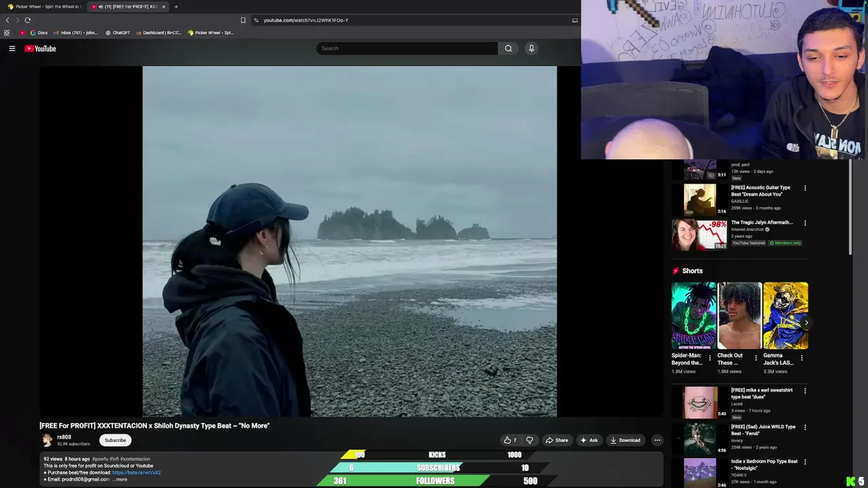Viewport: 868px width, 488px height.
Task: Click the bookmark page icon
Action: (x=243, y=20)
